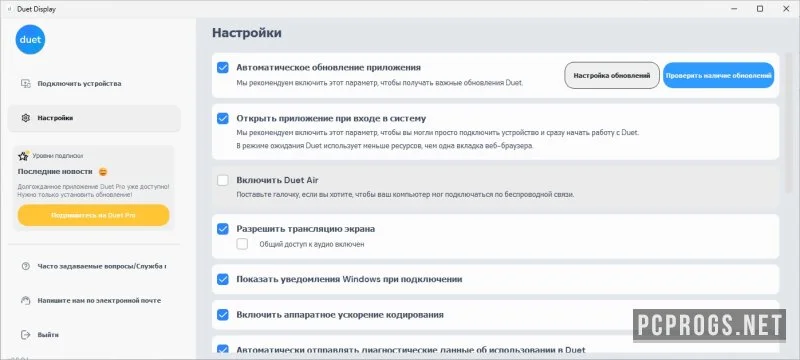800x360 pixels.
Task: Click text about Duet Air wireless connection
Action: tap(405, 195)
